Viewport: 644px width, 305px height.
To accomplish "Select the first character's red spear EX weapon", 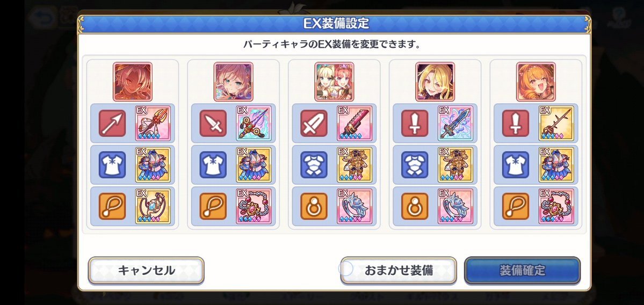I will tap(153, 123).
